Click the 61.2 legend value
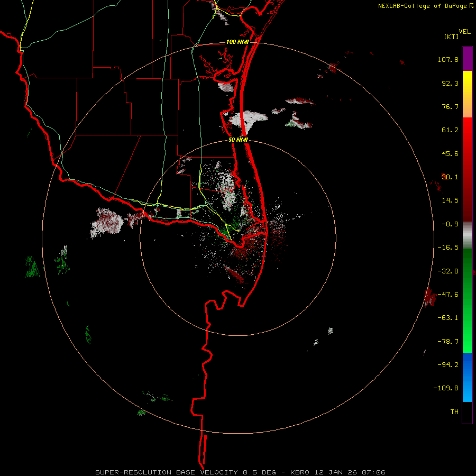476x476 pixels. pos(450,130)
